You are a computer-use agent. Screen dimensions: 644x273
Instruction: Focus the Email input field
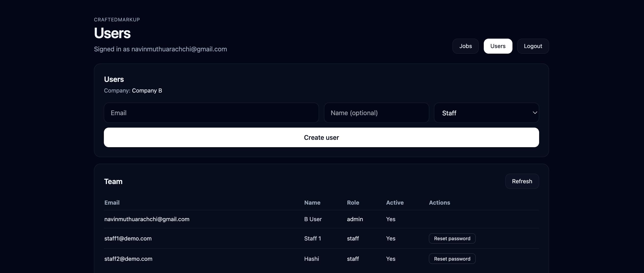click(211, 113)
